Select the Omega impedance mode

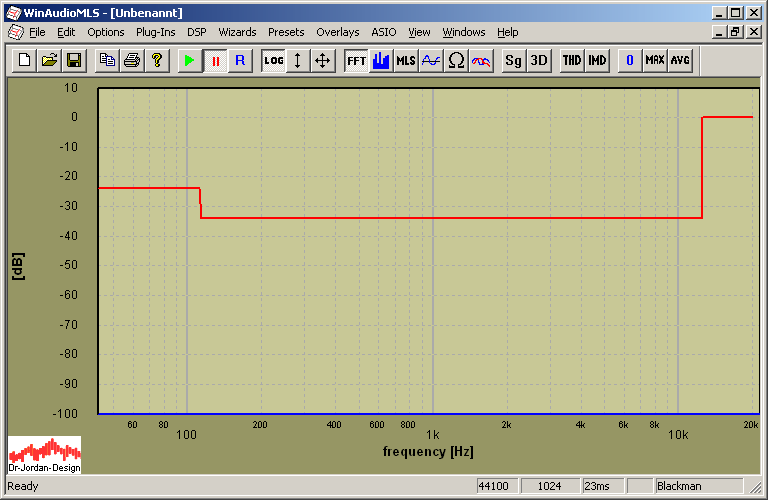click(456, 60)
